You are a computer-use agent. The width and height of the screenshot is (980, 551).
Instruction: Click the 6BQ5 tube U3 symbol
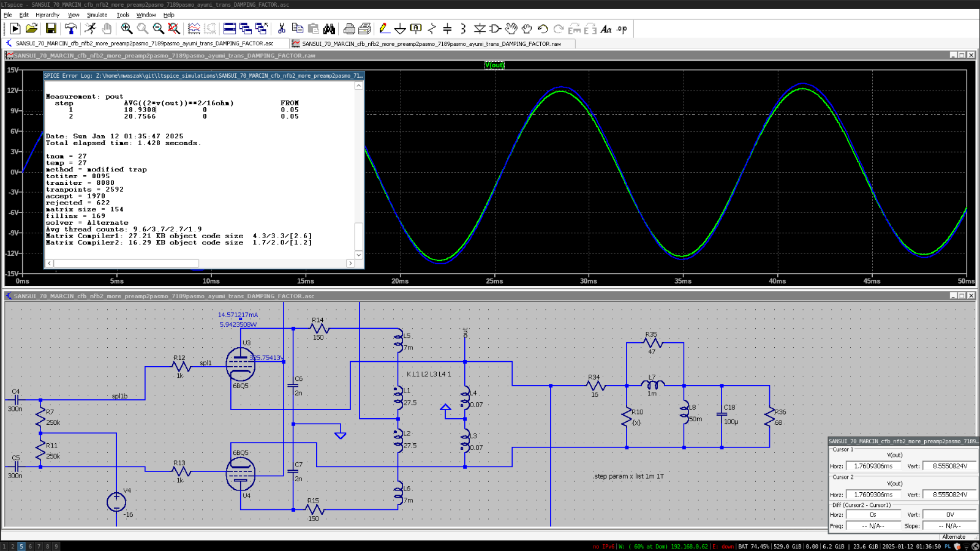point(240,365)
